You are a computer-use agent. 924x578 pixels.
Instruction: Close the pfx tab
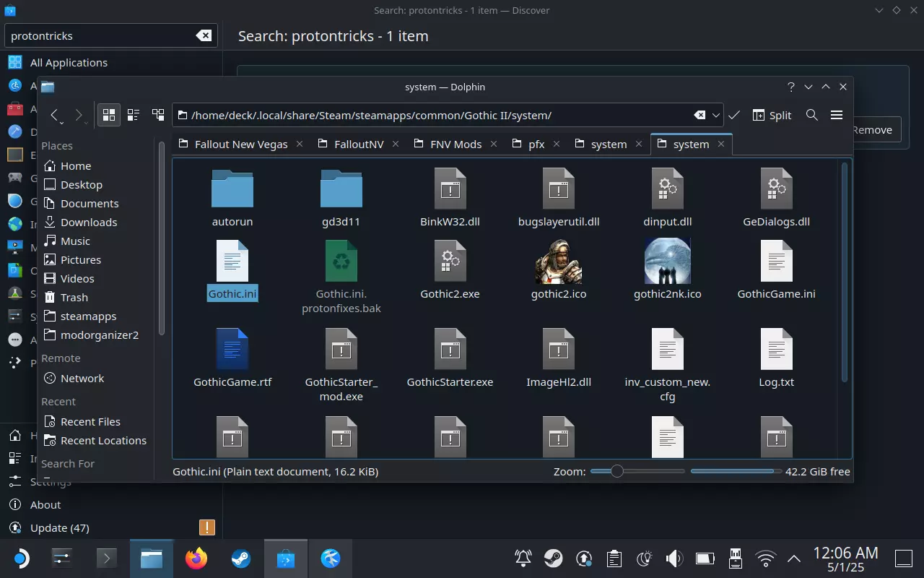557,144
